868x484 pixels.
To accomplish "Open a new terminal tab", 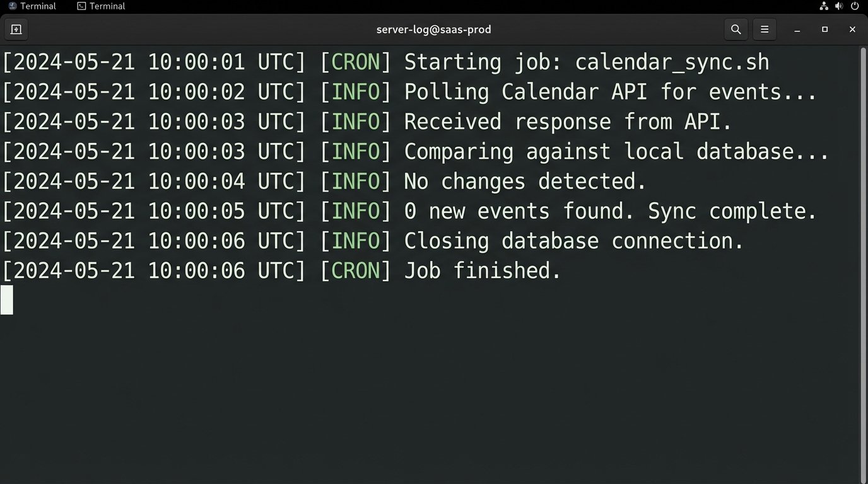I will (x=16, y=29).
